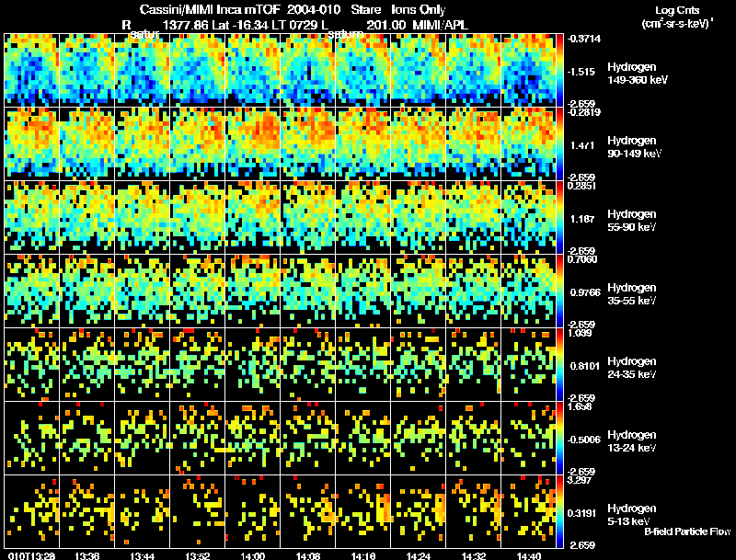Click the 0.9766 color scale value
The width and height of the screenshot is (736, 560).
point(585,292)
